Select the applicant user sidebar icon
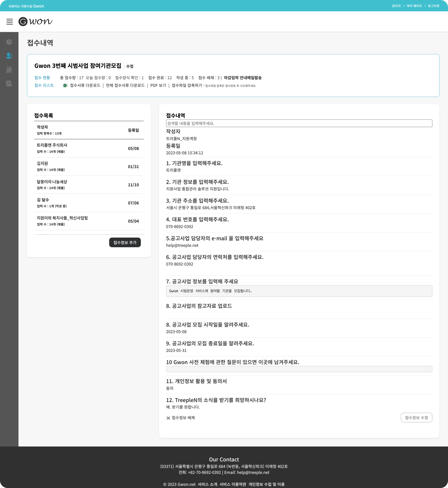The image size is (448, 488). (9, 56)
